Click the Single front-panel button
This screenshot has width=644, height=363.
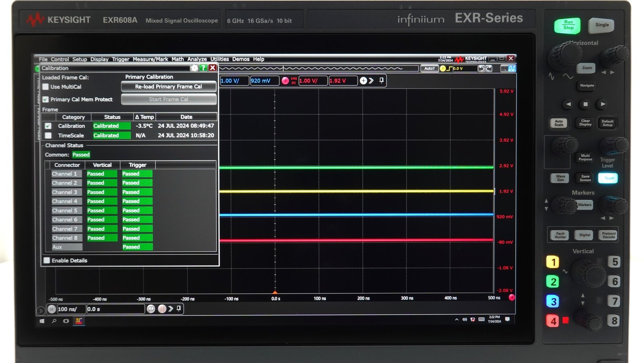pos(602,25)
